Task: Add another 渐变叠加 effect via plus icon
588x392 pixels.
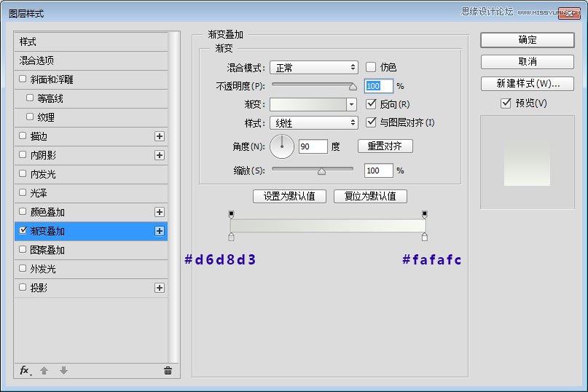Action: [160, 231]
